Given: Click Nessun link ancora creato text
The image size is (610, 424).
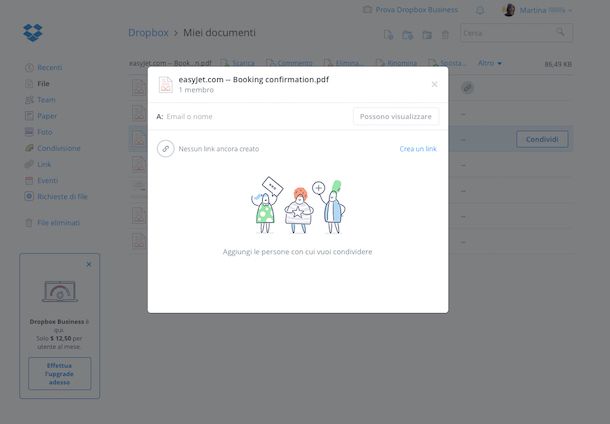Looking at the screenshot, I should click(219, 149).
